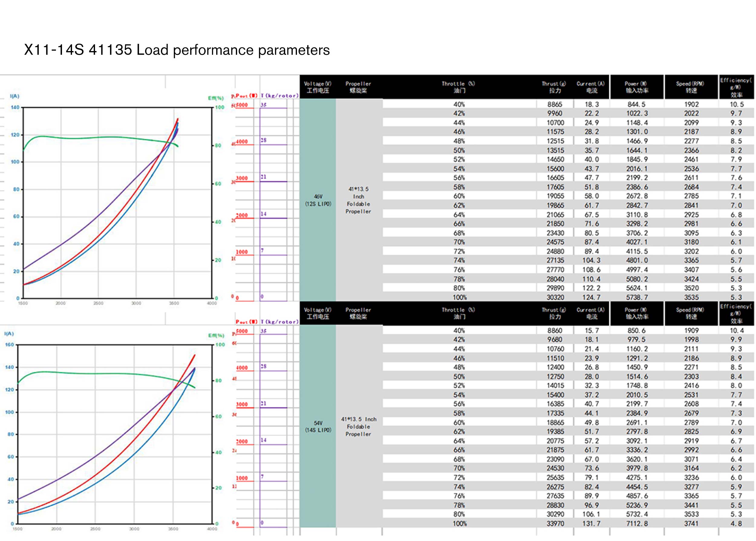Image resolution: width=756 pixels, height=541 pixels.
Task: Click speed value 3741 in bottom table
Action: 691,523
